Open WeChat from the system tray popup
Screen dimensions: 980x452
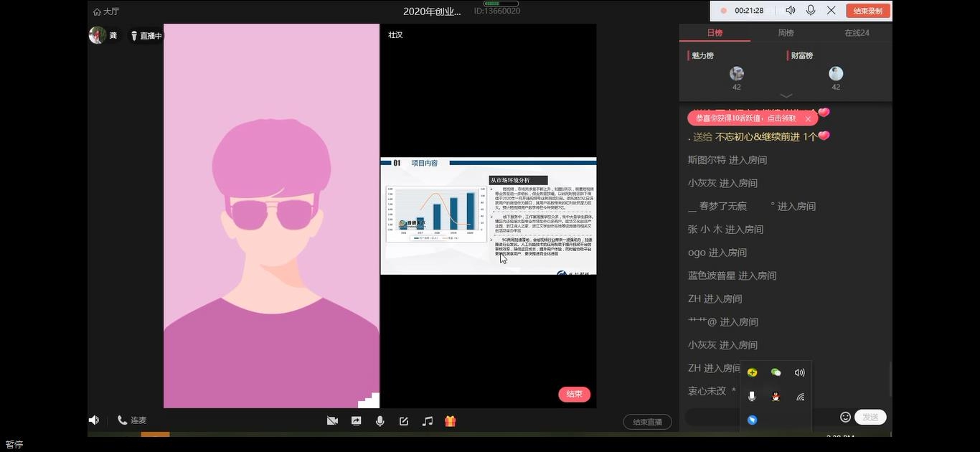(776, 372)
